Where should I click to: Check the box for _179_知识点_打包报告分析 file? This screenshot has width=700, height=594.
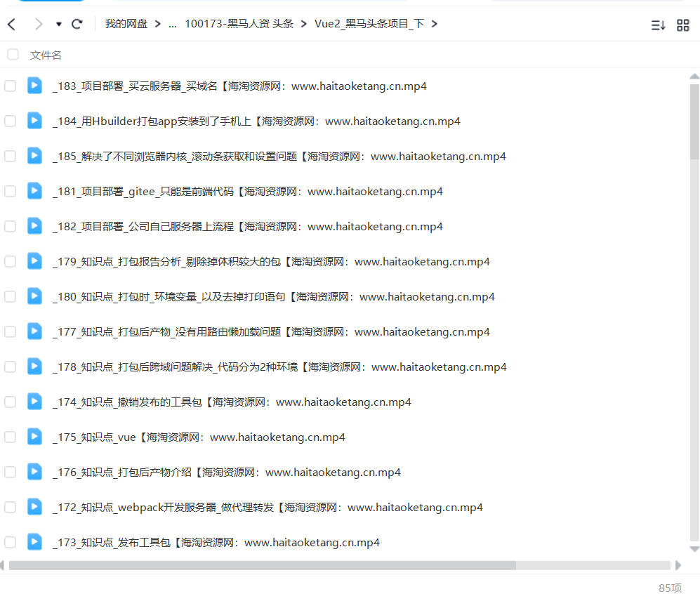tap(11, 261)
